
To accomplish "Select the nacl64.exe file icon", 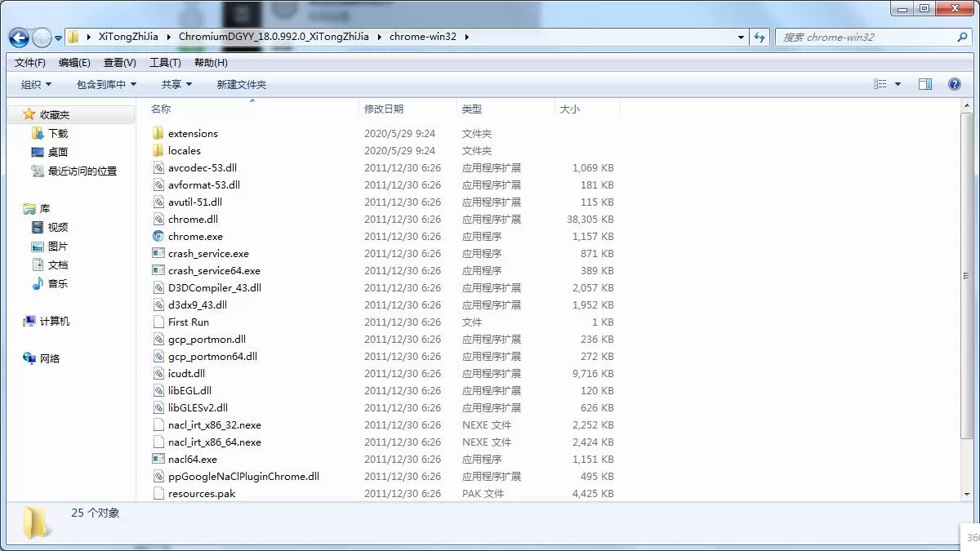I will click(x=158, y=459).
